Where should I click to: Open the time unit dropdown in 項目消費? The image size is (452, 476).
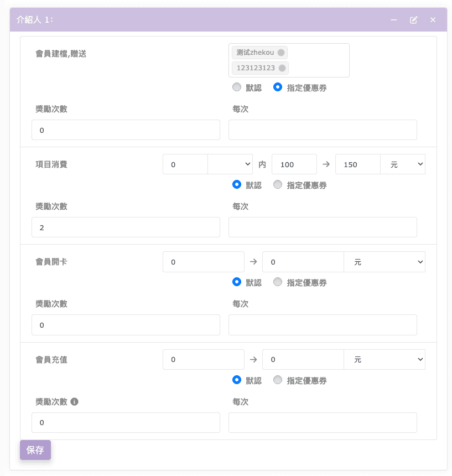(x=230, y=164)
